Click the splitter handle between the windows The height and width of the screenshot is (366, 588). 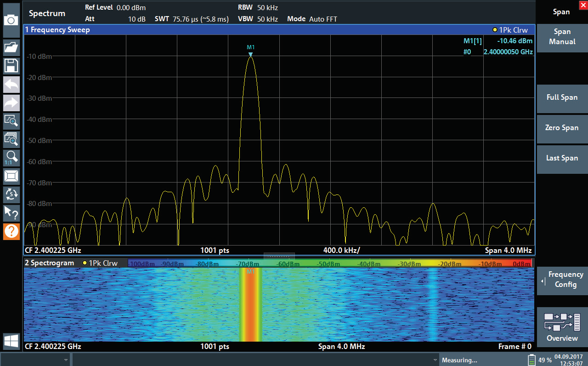(x=279, y=256)
